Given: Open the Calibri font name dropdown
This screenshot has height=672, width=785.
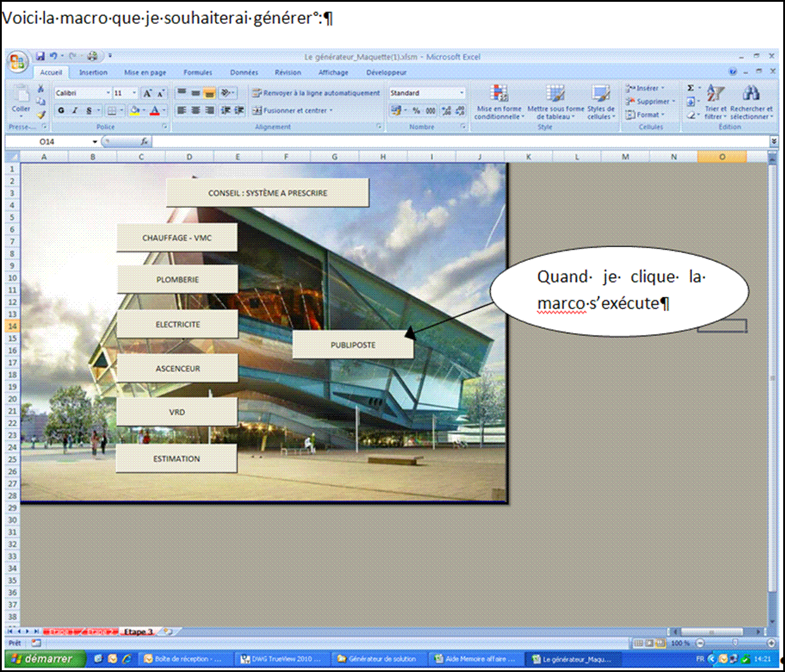Looking at the screenshot, I should coord(108,93).
